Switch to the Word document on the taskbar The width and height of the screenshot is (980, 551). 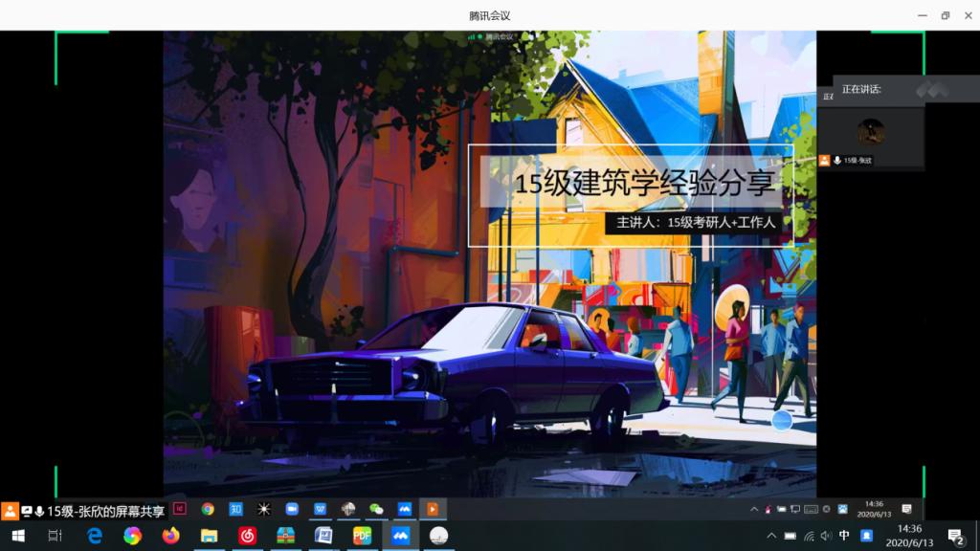tap(323, 536)
